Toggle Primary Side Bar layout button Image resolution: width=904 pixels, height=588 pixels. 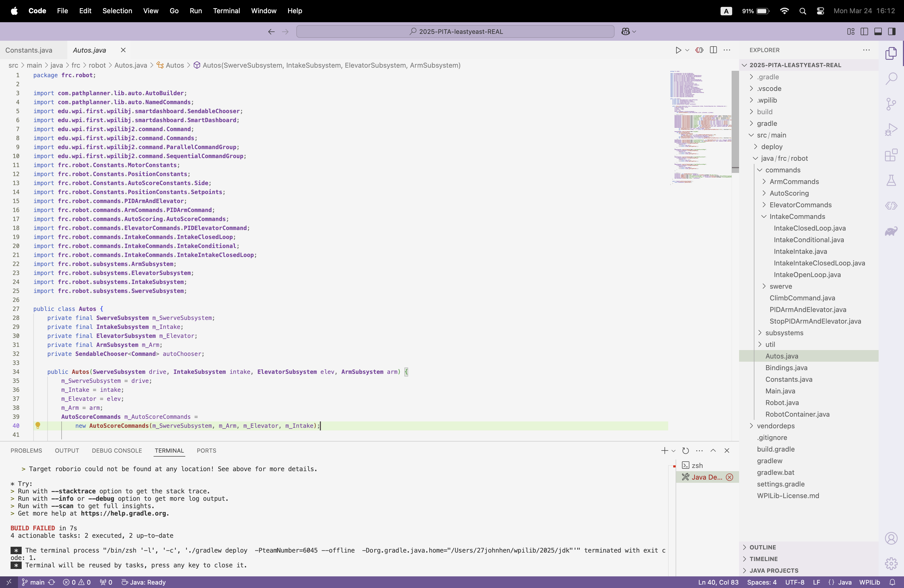pyautogui.click(x=864, y=31)
